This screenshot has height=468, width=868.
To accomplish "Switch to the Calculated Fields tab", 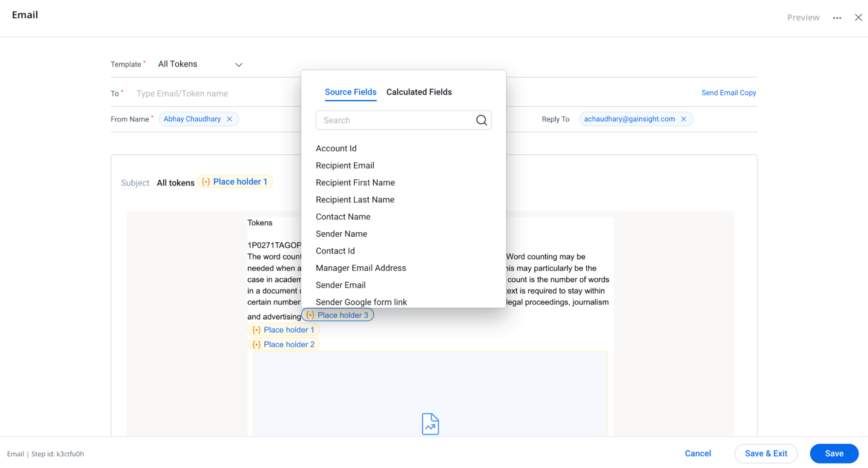I will [419, 92].
